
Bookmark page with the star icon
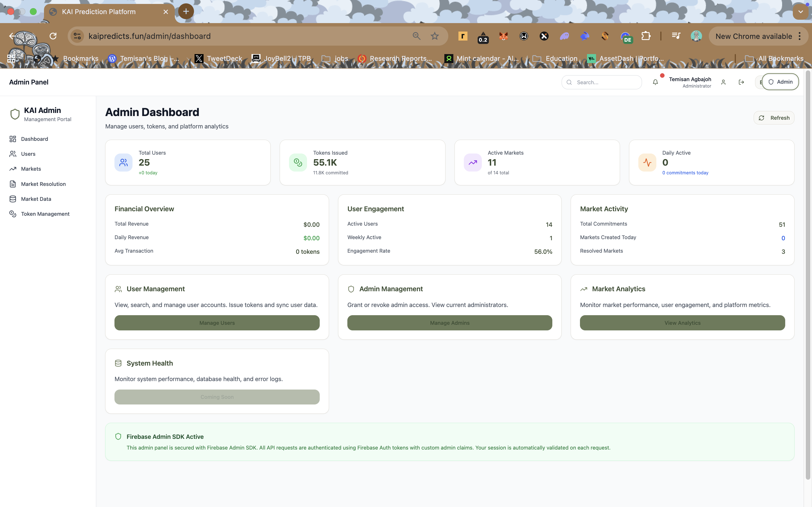(x=434, y=36)
